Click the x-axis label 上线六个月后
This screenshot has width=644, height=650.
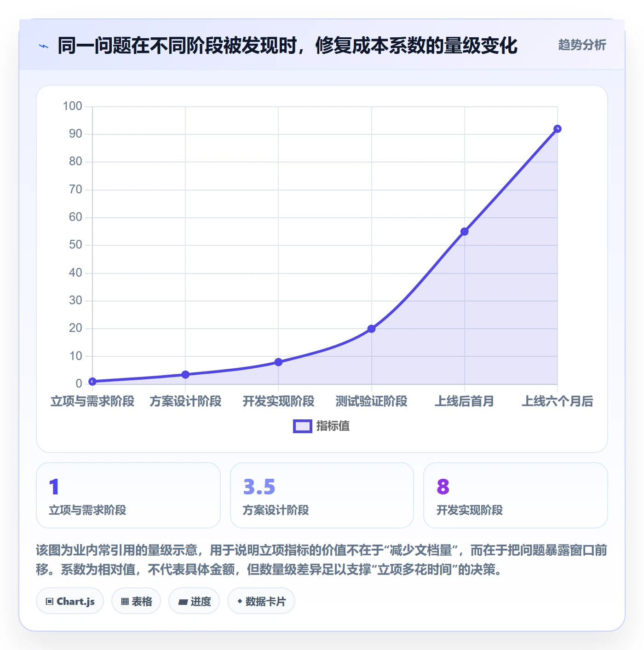pyautogui.click(x=558, y=401)
